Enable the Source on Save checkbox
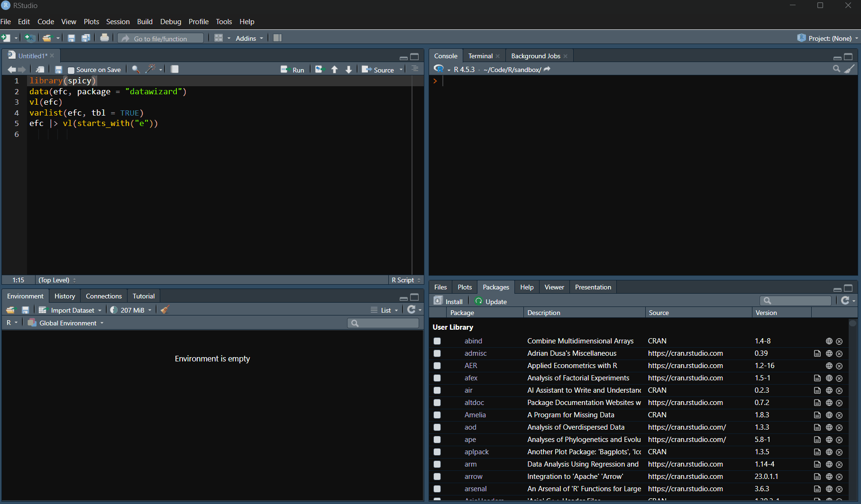The width and height of the screenshot is (861, 504). 70,69
